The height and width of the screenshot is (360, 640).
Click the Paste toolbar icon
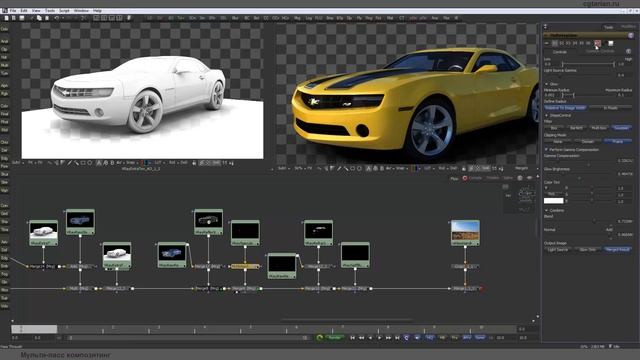tap(47, 18)
